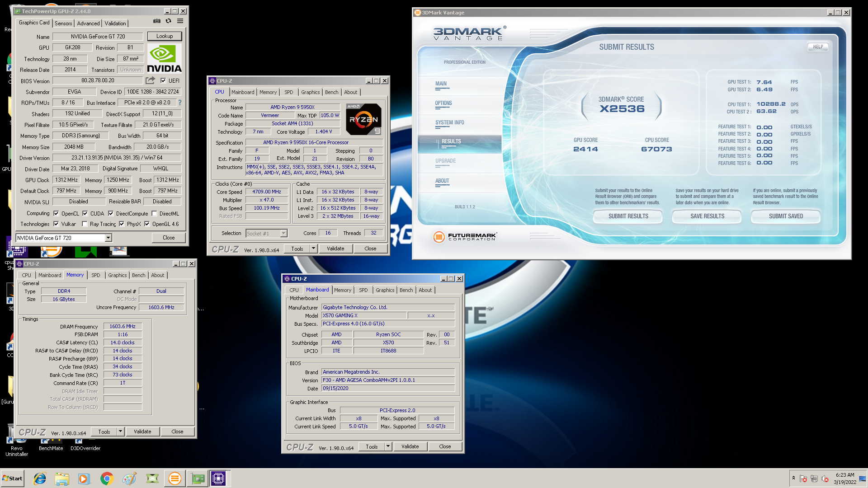Open the Bench tab in CPU-Z CPU window

pos(331,92)
